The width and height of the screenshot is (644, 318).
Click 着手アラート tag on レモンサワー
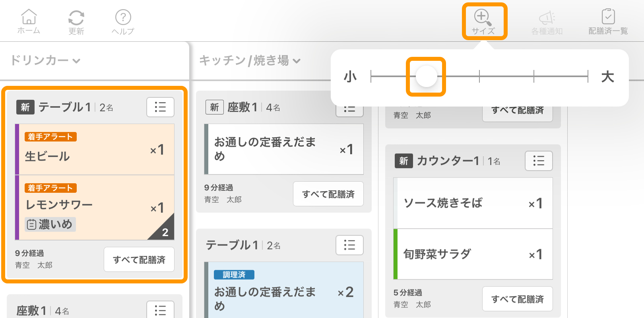tap(50, 188)
